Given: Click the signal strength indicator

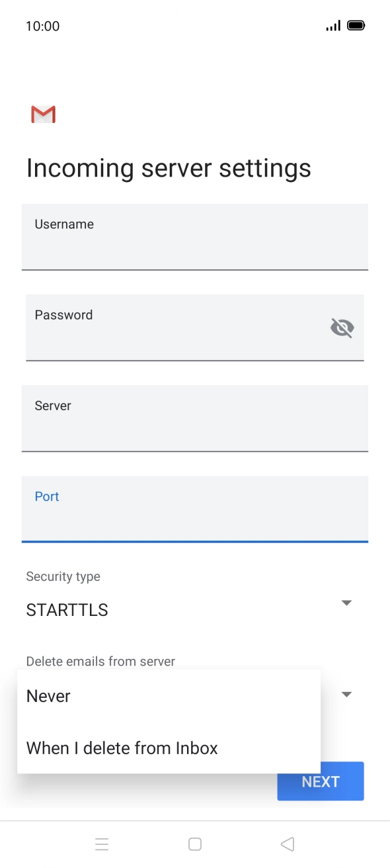Looking at the screenshot, I should (x=333, y=25).
